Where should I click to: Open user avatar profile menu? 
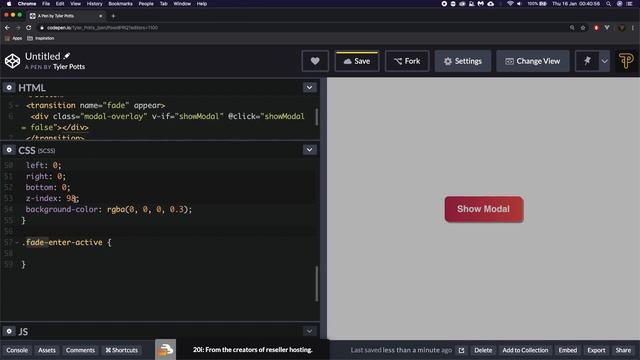point(626,61)
